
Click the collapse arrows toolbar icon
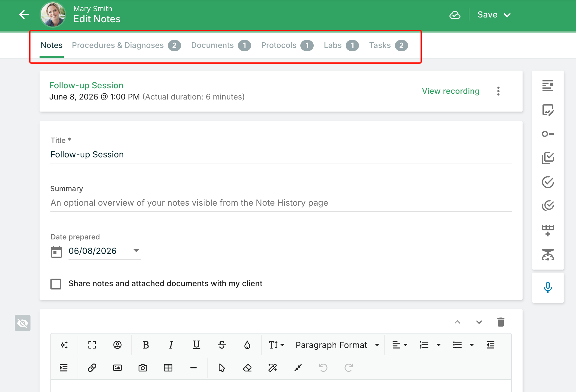pyautogui.click(x=298, y=368)
